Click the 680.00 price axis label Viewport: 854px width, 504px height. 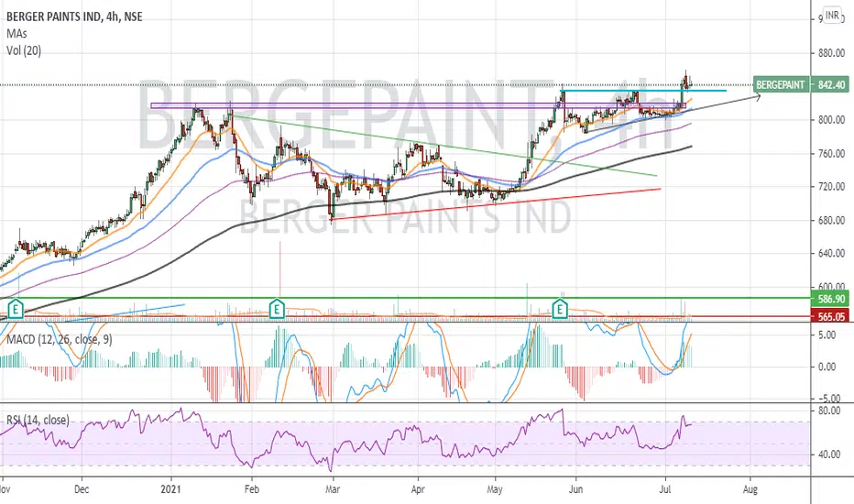pos(831,221)
